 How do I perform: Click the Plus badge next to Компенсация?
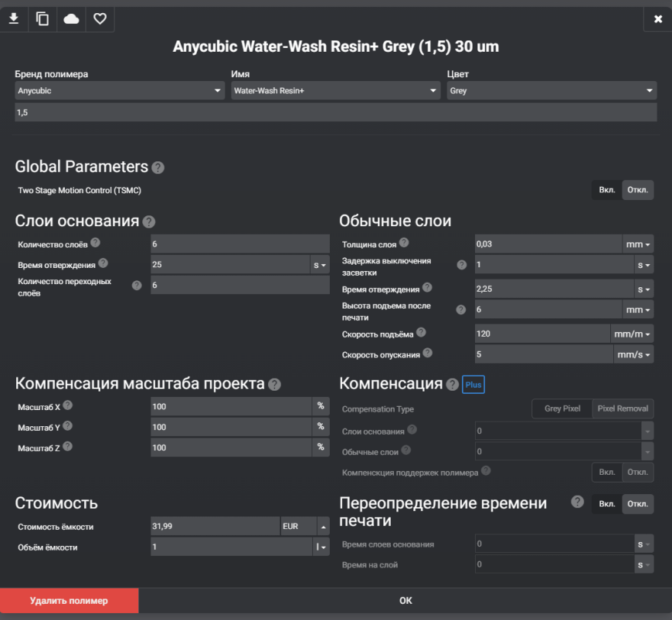(473, 385)
